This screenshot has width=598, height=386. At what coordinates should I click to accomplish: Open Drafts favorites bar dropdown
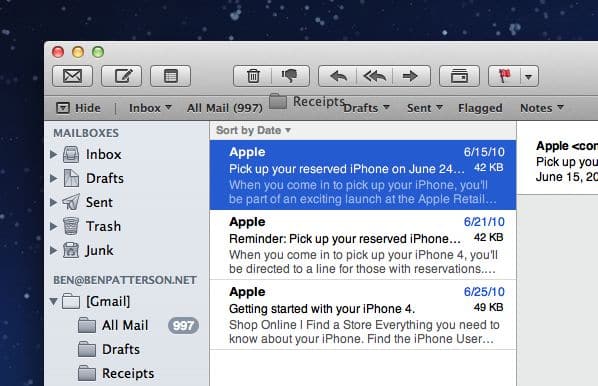coord(366,108)
